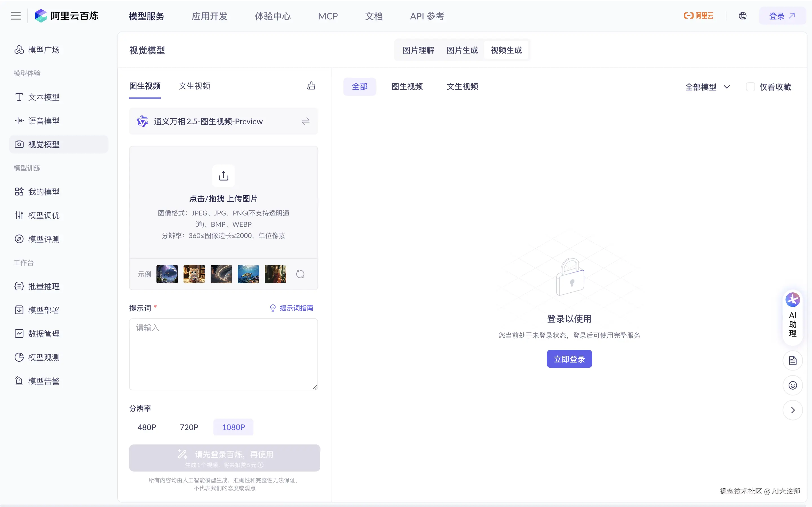Click the language globe icon

743,16
